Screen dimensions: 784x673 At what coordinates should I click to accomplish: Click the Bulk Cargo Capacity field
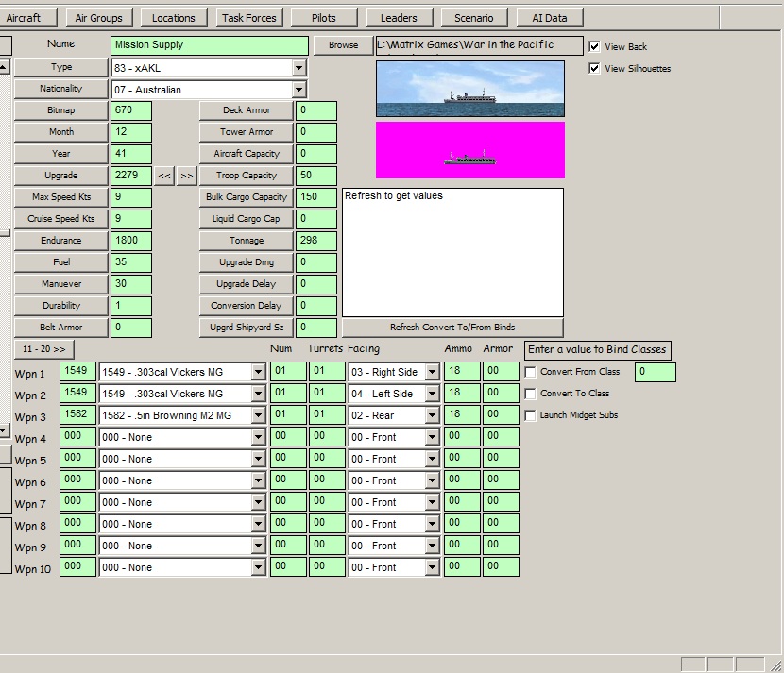(x=316, y=197)
